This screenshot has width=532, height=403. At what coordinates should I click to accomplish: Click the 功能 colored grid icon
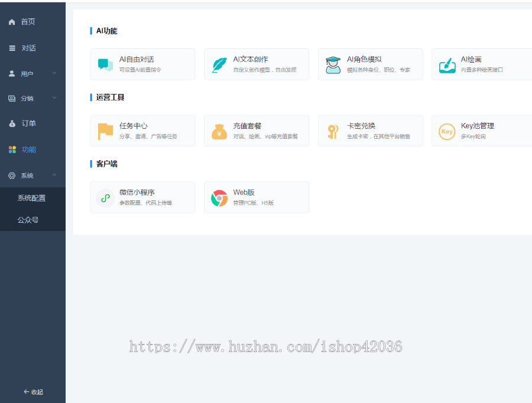pos(12,149)
